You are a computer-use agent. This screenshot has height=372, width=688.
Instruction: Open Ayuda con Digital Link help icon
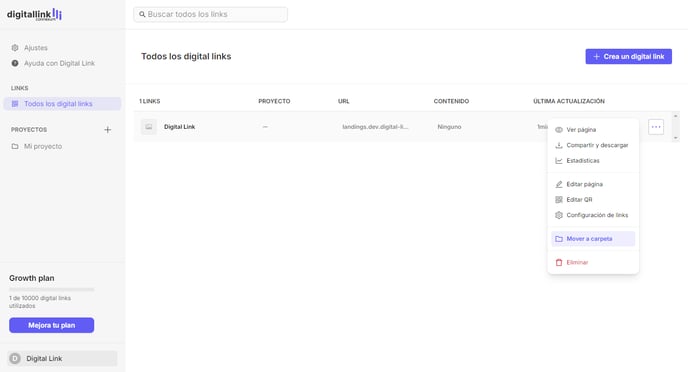[15, 63]
